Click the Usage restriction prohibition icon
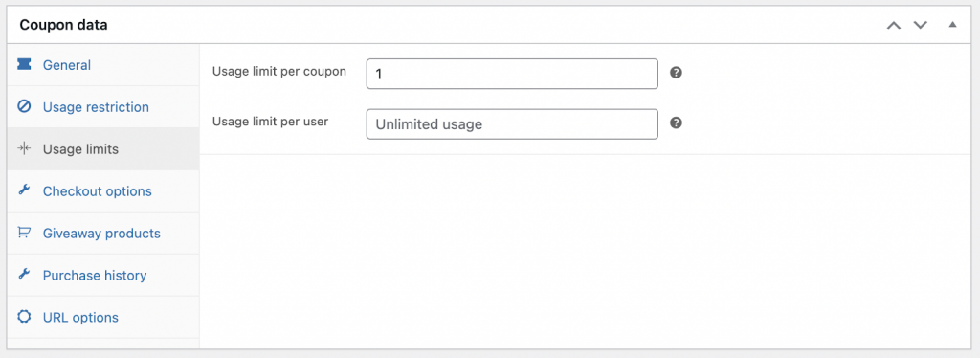The image size is (980, 358). (24, 107)
